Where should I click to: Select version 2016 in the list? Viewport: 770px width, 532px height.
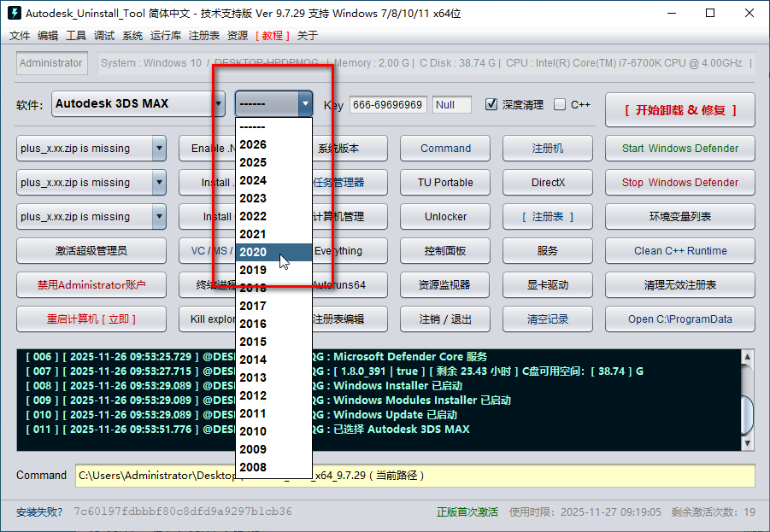pyautogui.click(x=273, y=324)
